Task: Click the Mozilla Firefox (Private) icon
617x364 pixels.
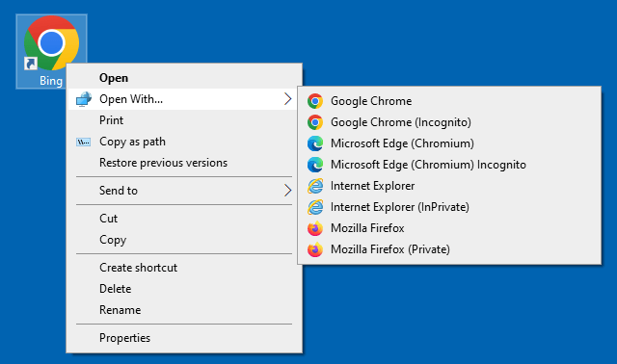Action: [x=315, y=249]
